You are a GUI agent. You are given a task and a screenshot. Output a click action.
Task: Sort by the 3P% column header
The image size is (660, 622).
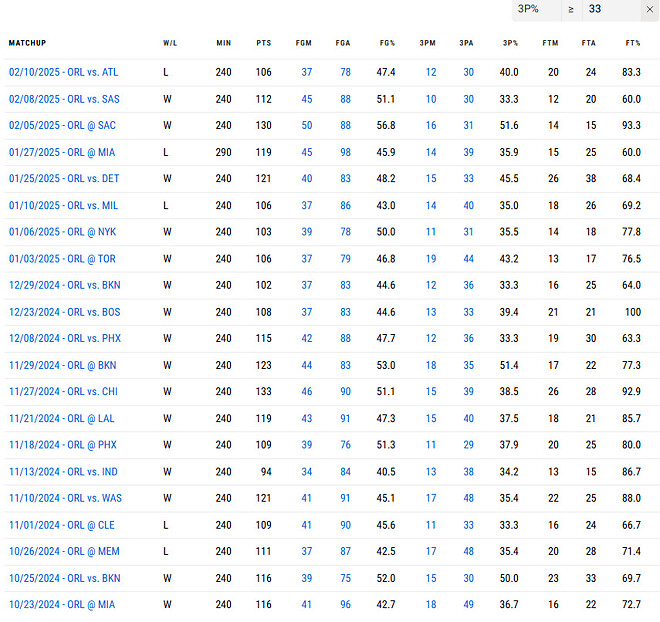(510, 43)
